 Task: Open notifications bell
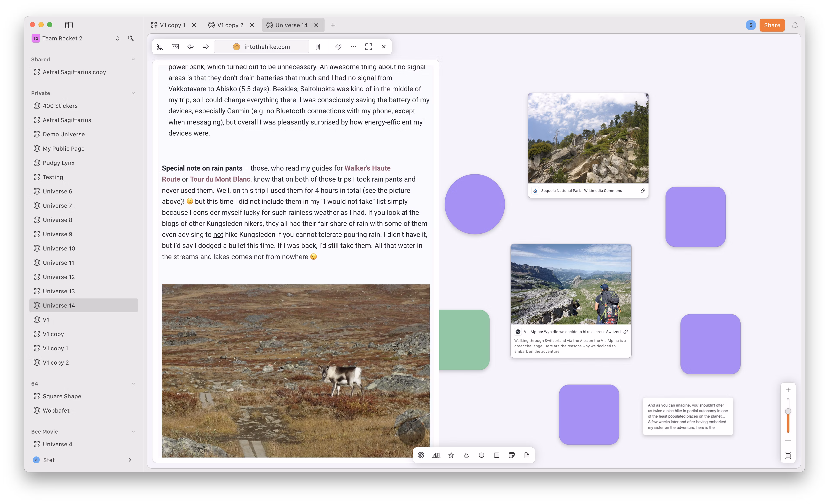tap(795, 25)
